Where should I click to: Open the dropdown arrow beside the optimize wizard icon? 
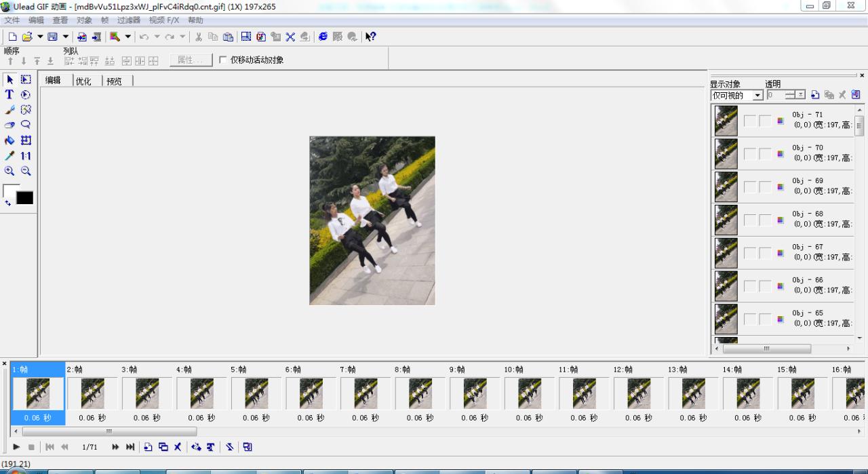[127, 37]
